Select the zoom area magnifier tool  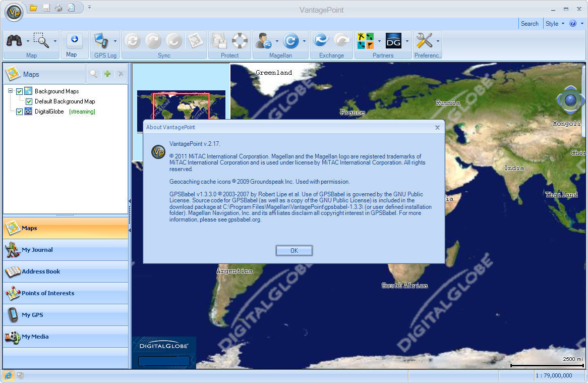[41, 40]
